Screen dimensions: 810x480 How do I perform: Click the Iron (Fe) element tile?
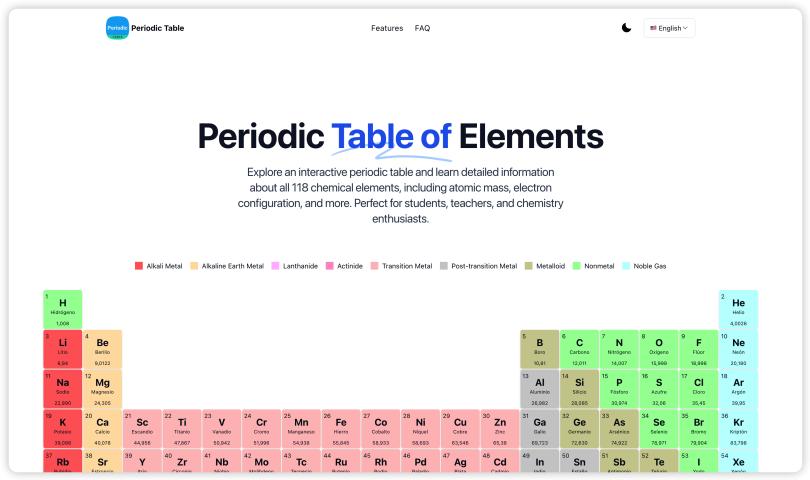pos(341,428)
